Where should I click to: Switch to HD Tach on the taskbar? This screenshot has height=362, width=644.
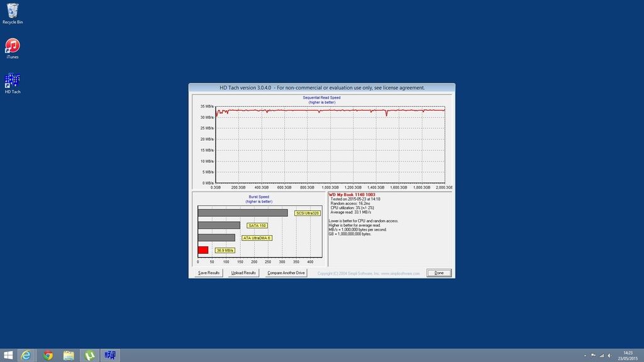pos(110,355)
